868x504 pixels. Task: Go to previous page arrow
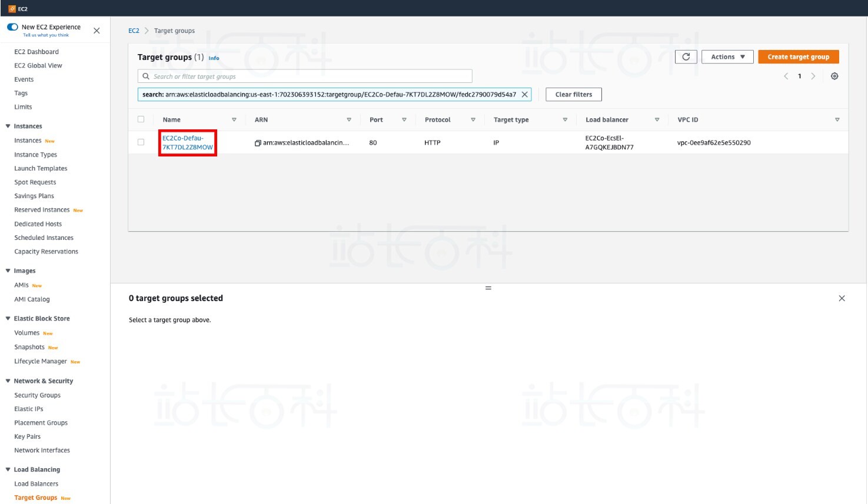[786, 76]
